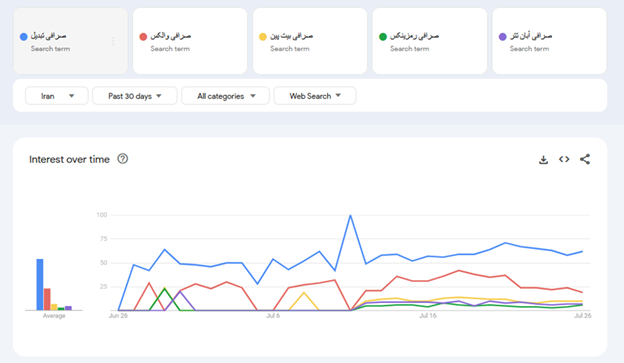
Task: Open the Web Search type dropdown
Action: (315, 96)
